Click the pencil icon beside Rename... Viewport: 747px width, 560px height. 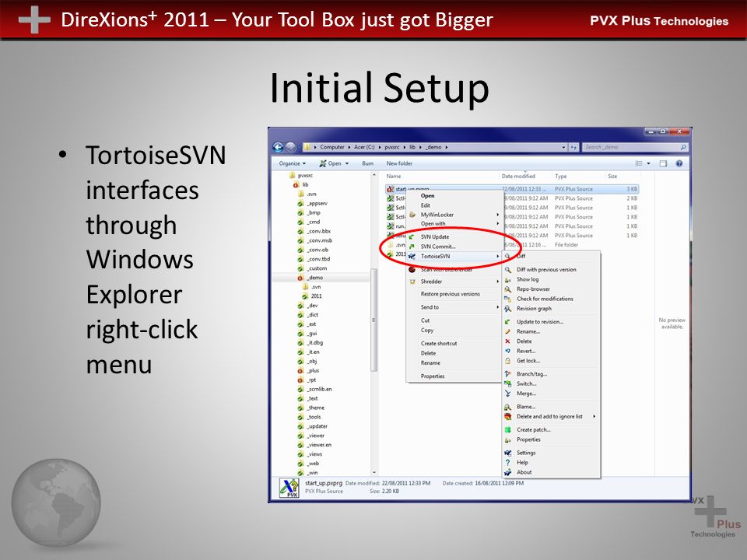click(508, 331)
